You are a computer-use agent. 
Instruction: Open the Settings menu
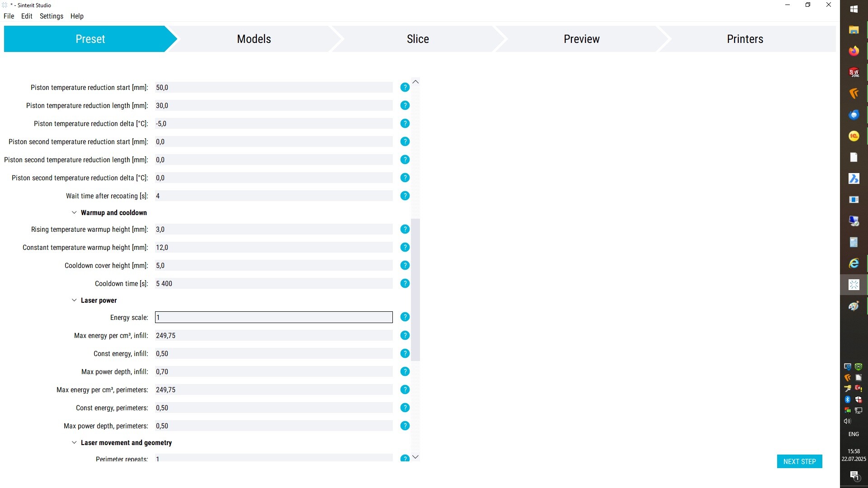[52, 16]
